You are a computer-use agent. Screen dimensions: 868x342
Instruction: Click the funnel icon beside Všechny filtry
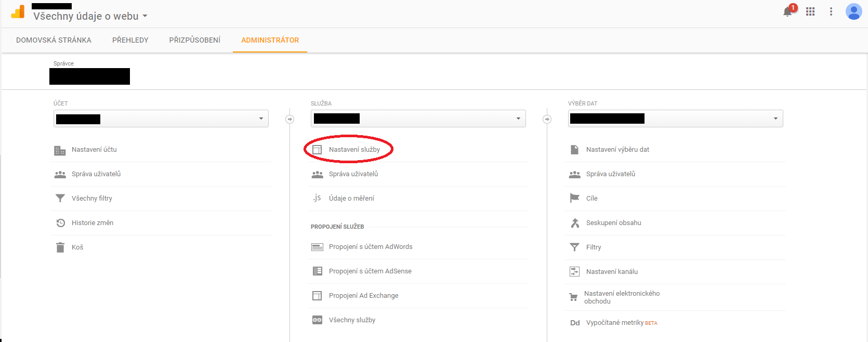tap(60, 199)
